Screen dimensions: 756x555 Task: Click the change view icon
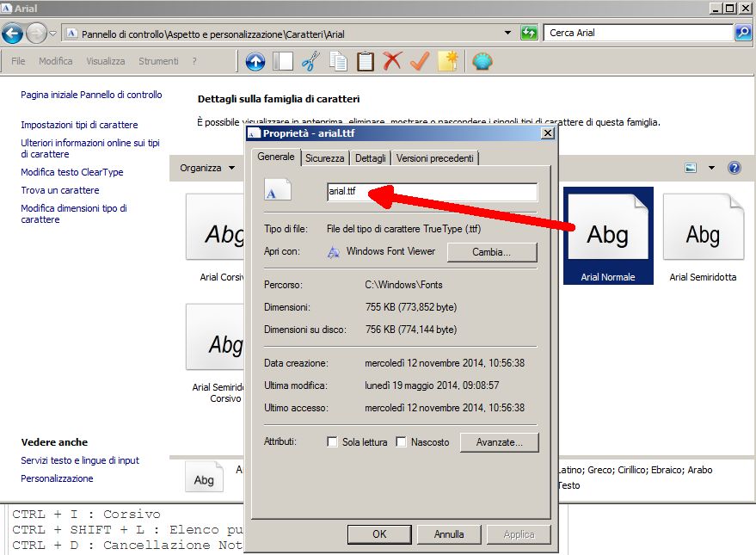click(x=691, y=168)
